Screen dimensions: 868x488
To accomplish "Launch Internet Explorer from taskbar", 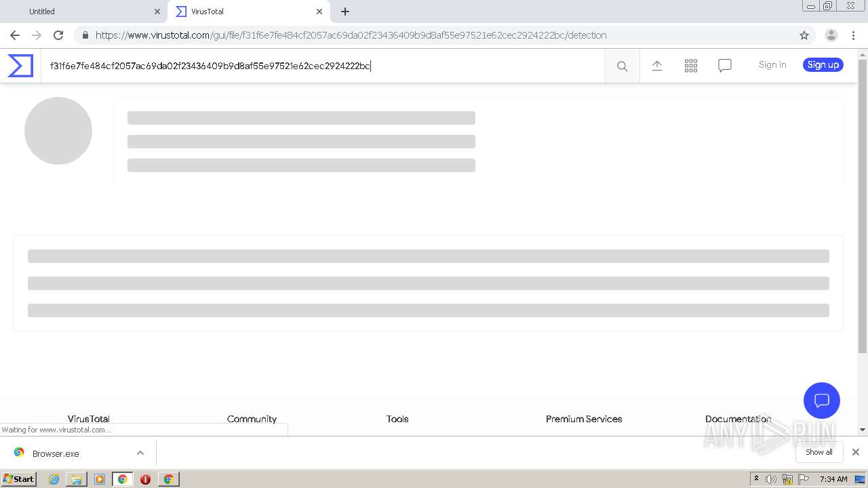I will [x=54, y=479].
